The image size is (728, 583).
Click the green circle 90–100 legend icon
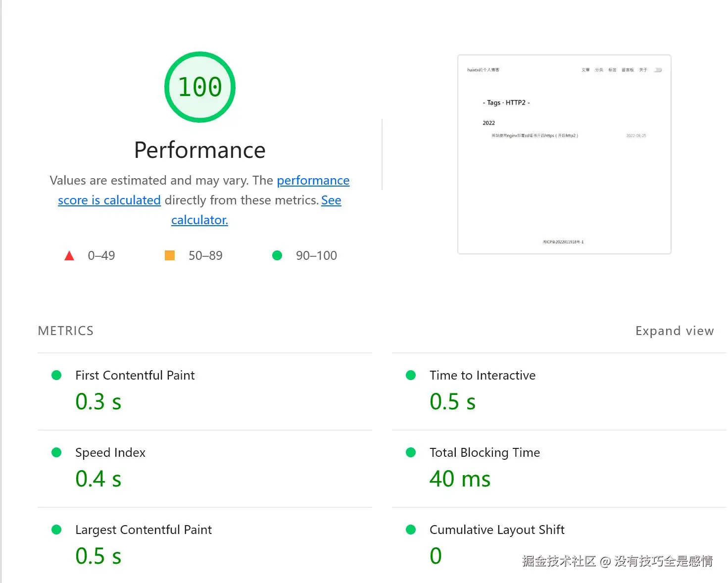pos(277,255)
